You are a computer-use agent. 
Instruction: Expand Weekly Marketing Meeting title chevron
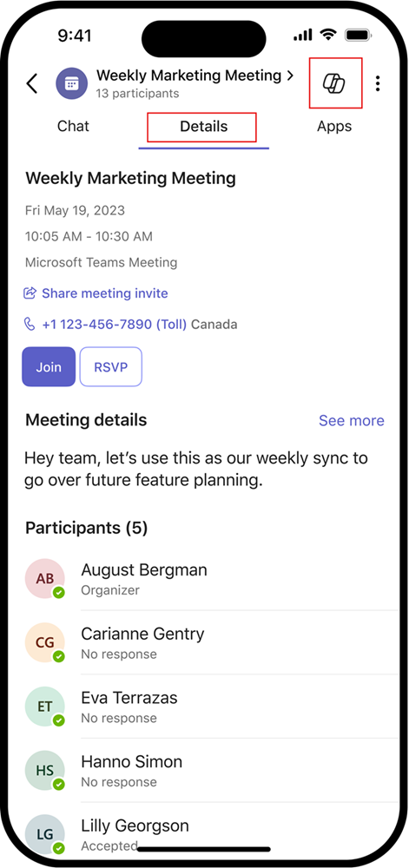click(x=290, y=76)
